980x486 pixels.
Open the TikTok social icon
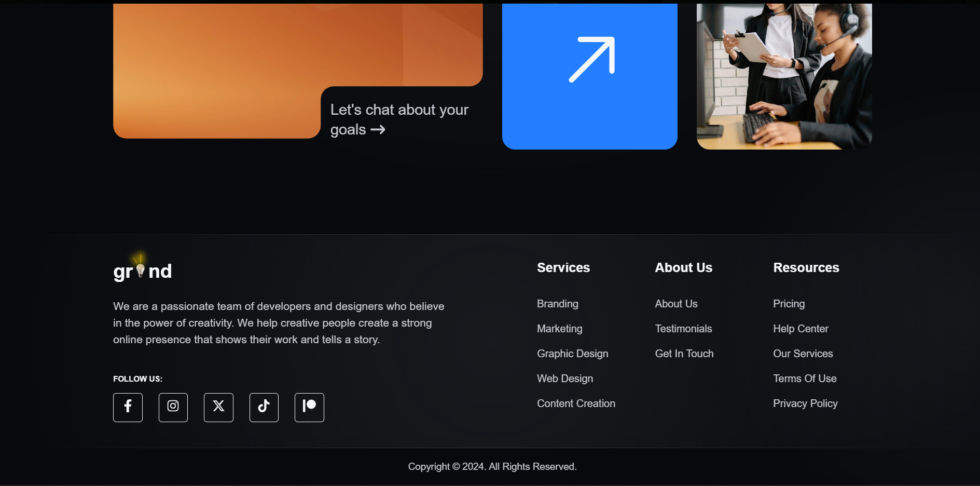tap(264, 408)
